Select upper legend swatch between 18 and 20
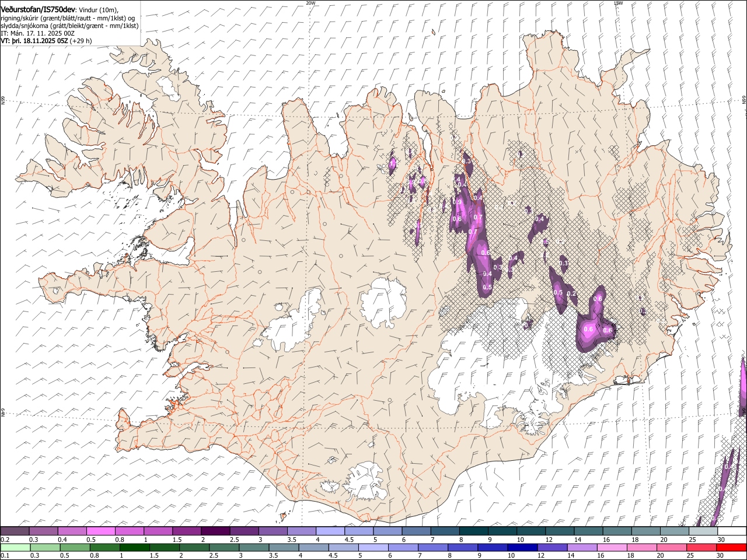Screen dimensions: 747x560 click(x=645, y=531)
